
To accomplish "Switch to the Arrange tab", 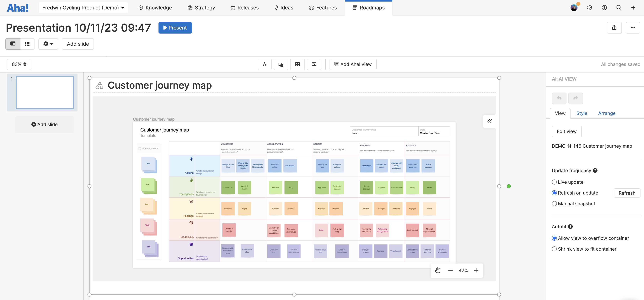I will [x=607, y=113].
